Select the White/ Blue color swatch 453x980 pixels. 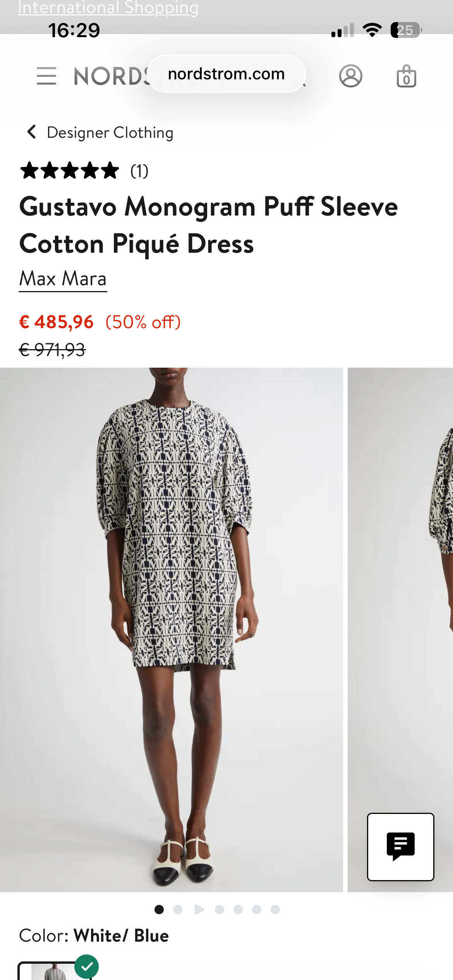tap(55, 971)
